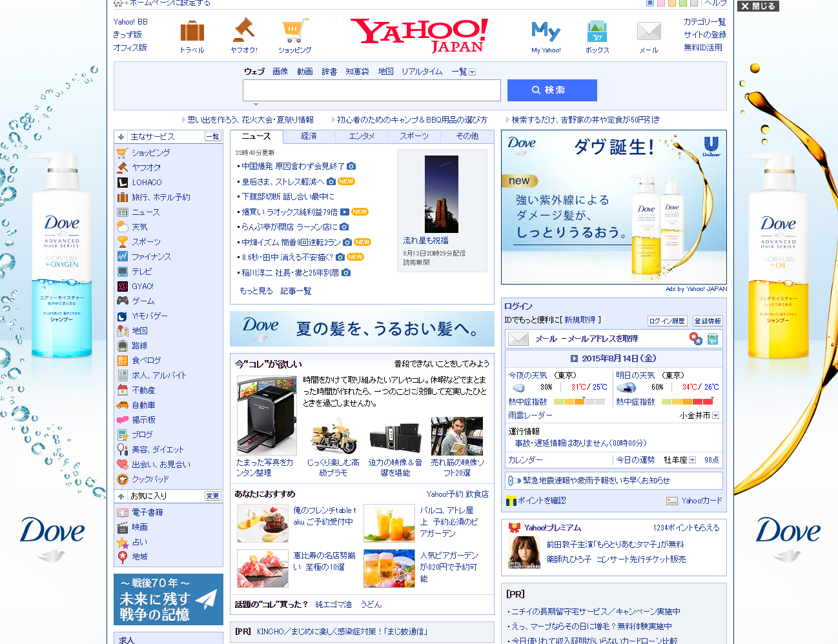Viewport: 838px width, 644px height.
Task: Click 変更 button in お気に入り header
Action: [x=212, y=496]
